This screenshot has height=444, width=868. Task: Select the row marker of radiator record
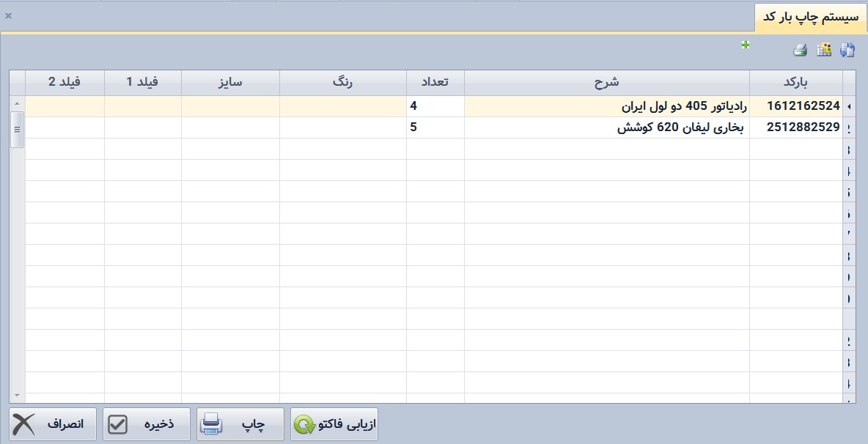849,106
